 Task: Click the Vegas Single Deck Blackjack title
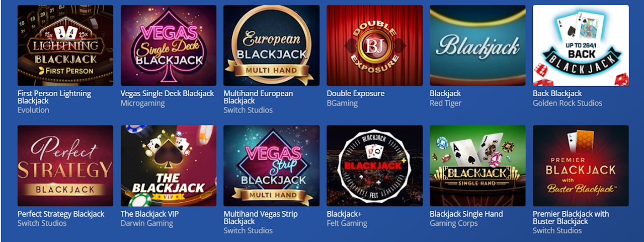pyautogui.click(x=167, y=93)
